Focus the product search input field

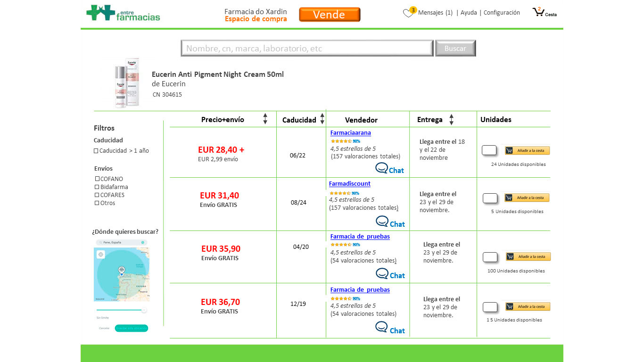[x=307, y=48]
